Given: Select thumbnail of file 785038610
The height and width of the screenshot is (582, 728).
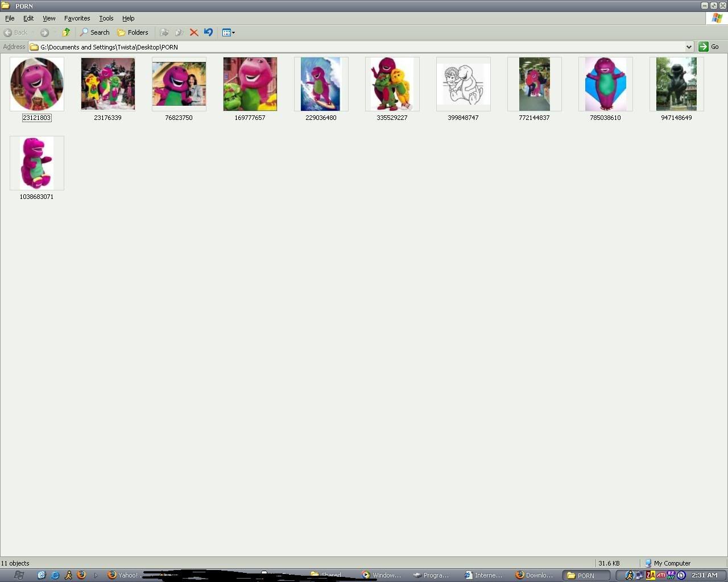Looking at the screenshot, I should click(x=605, y=84).
